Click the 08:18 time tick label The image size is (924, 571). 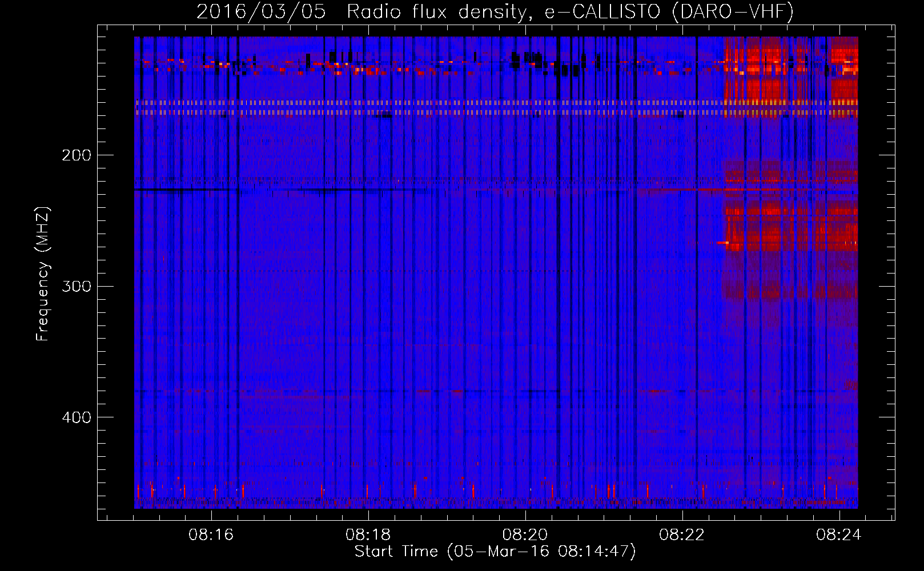[x=368, y=535]
